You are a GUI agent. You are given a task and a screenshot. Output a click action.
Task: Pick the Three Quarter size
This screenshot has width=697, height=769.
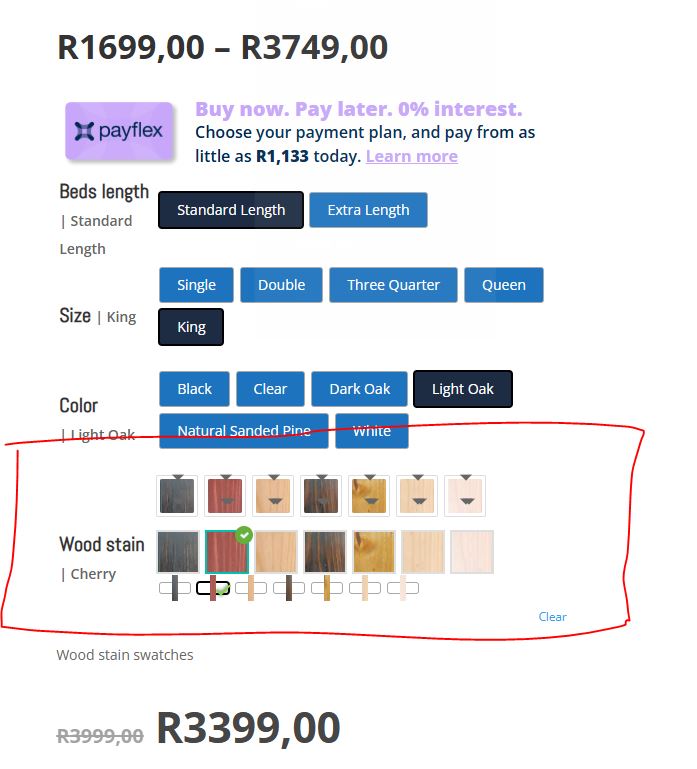pos(393,285)
